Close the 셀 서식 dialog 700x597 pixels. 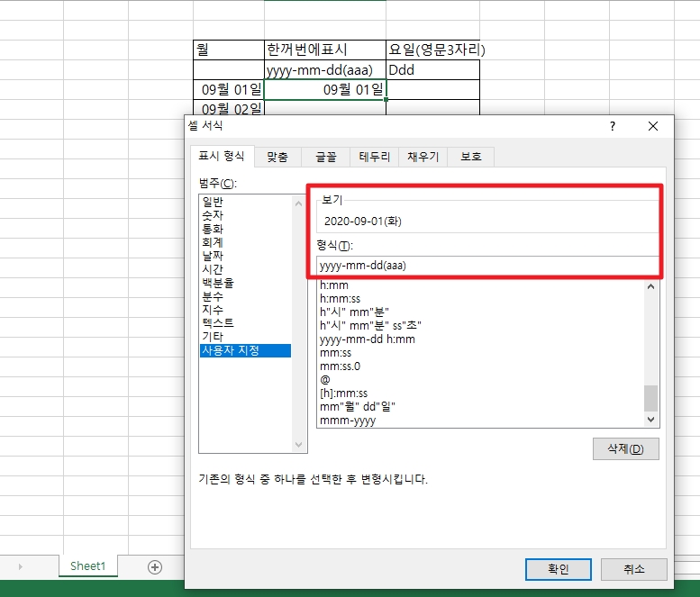point(652,126)
